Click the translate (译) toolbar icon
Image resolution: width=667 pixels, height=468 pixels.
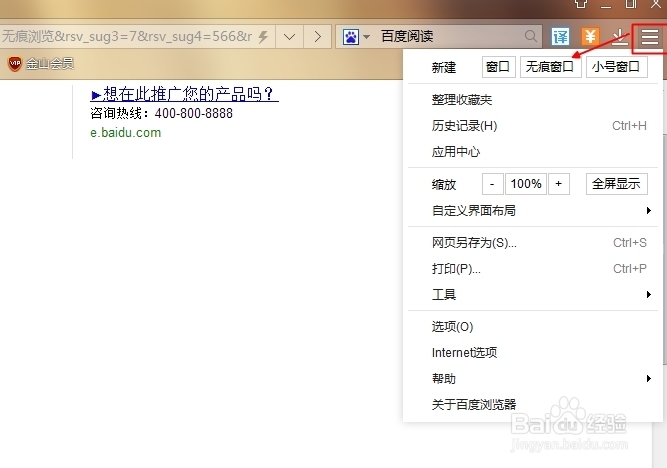560,37
